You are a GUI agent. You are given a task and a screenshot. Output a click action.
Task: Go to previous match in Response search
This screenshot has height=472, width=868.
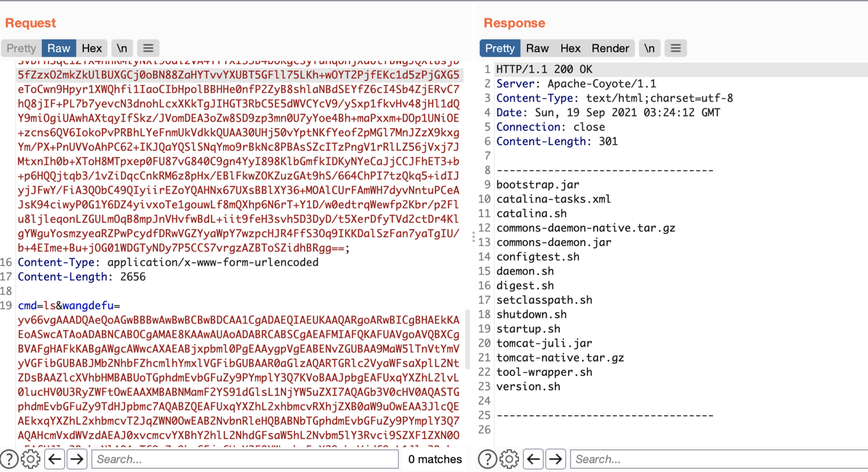[x=533, y=459]
